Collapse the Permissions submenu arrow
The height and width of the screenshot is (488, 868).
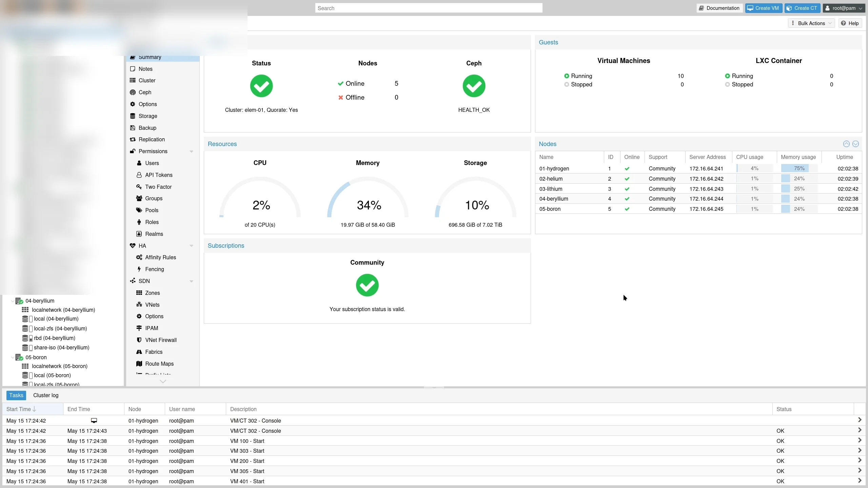click(192, 151)
